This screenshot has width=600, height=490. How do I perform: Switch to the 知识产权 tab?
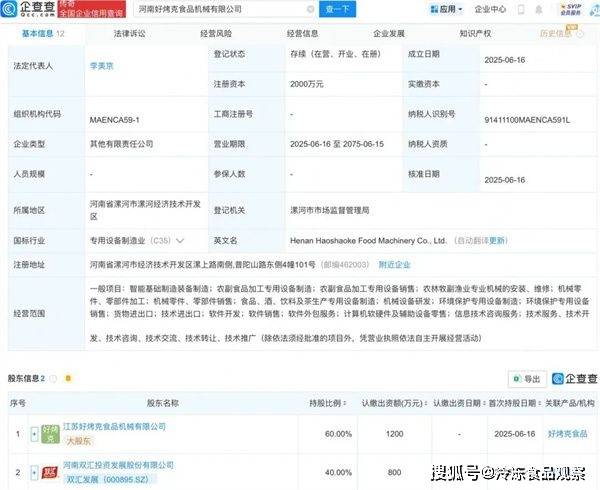point(475,34)
